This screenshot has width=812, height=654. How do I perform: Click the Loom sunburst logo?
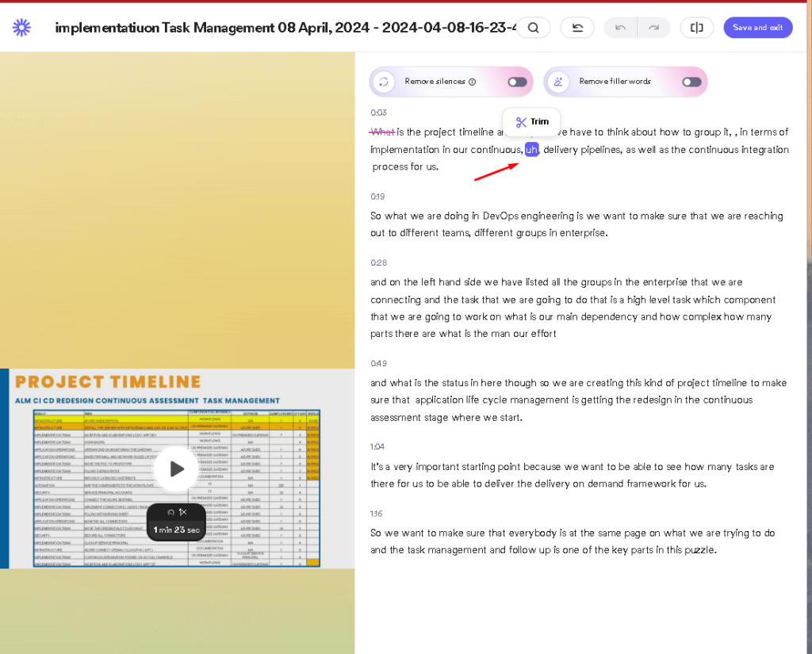(x=21, y=28)
